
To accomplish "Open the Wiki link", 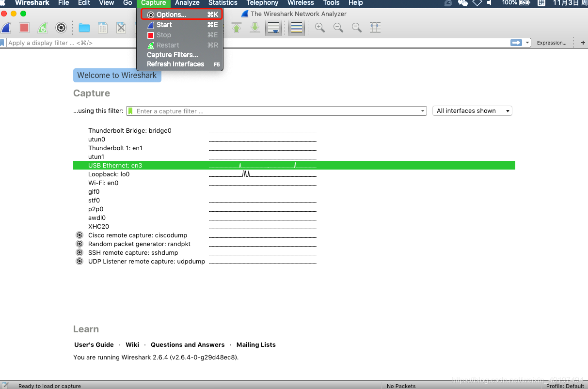I will (x=132, y=345).
